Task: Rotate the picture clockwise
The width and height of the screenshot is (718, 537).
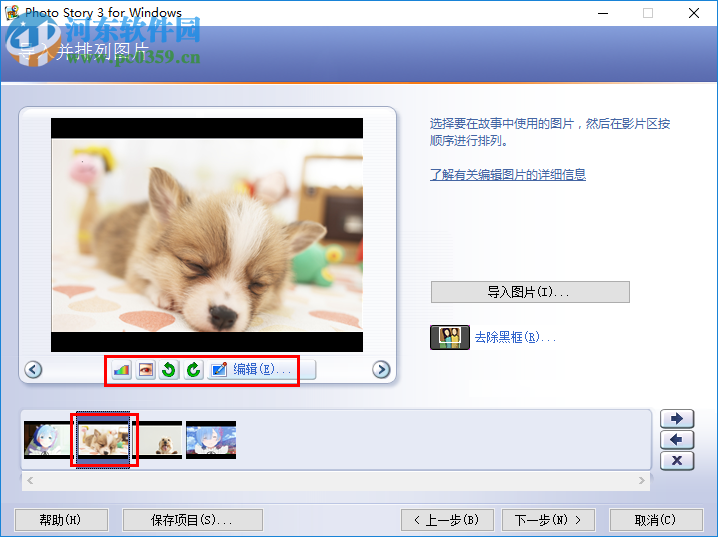Action: pyautogui.click(x=193, y=369)
